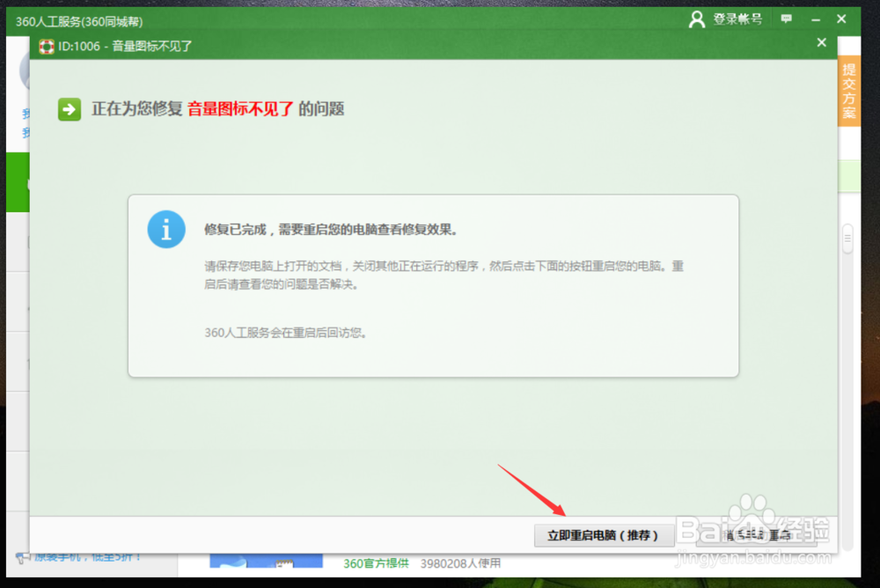Click the 360人工服务会在重启后回访您 text
Image resolution: width=880 pixels, height=588 pixels.
pyautogui.click(x=286, y=333)
